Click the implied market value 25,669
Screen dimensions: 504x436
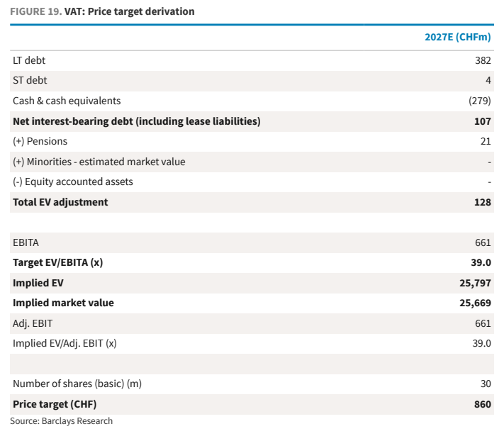pyautogui.click(x=475, y=303)
